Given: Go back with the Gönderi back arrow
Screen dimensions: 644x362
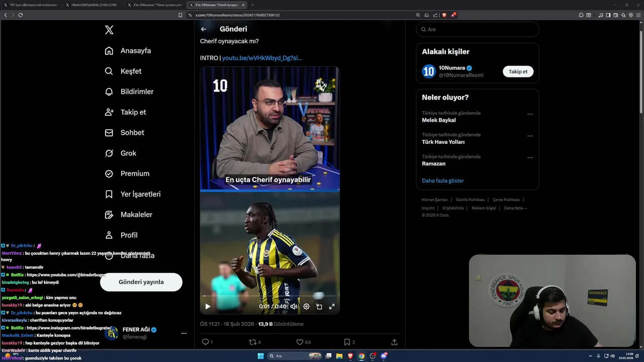Looking at the screenshot, I should coord(204,29).
